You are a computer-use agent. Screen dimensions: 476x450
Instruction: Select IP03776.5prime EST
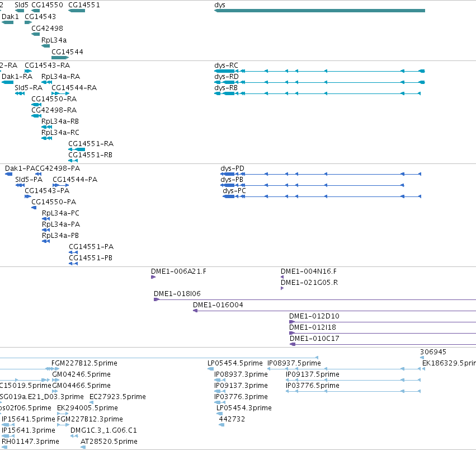(354, 392)
